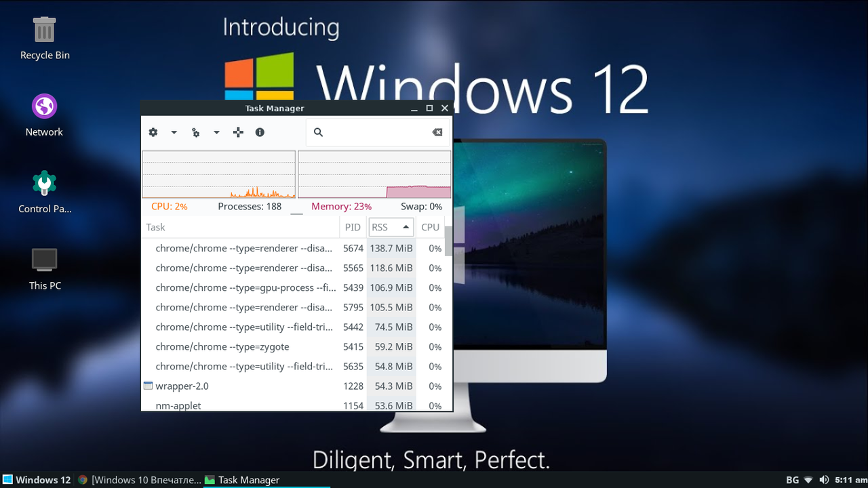Open the Recycle Bin desktop icon
Screen dimensions: 868x488
tap(45, 39)
